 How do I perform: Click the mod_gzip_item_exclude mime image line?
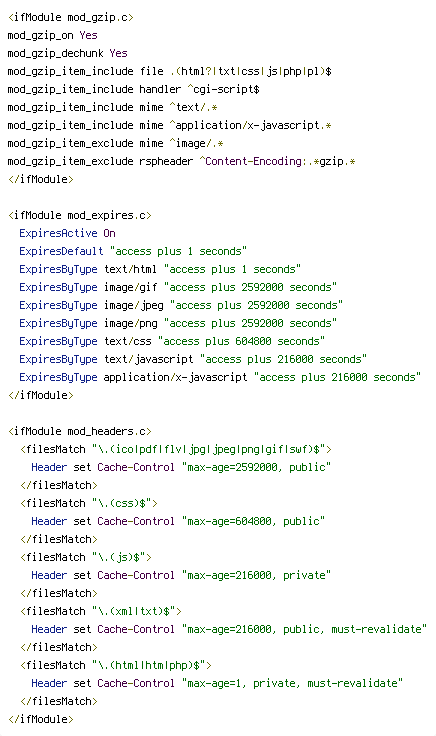point(115,143)
